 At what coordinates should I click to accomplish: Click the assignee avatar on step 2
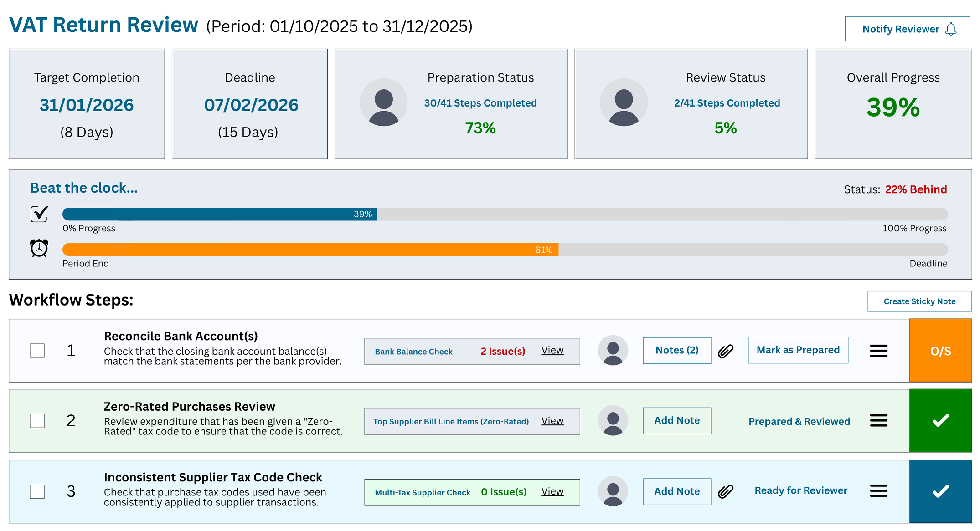[x=613, y=420]
